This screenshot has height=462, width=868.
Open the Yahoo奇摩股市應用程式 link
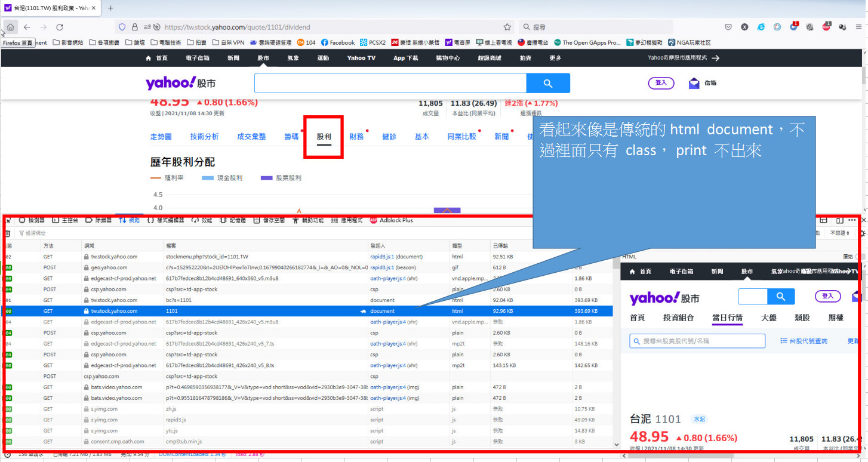[x=684, y=58]
